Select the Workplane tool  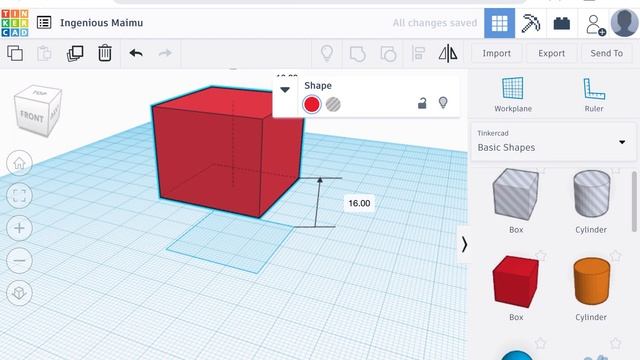[513, 94]
